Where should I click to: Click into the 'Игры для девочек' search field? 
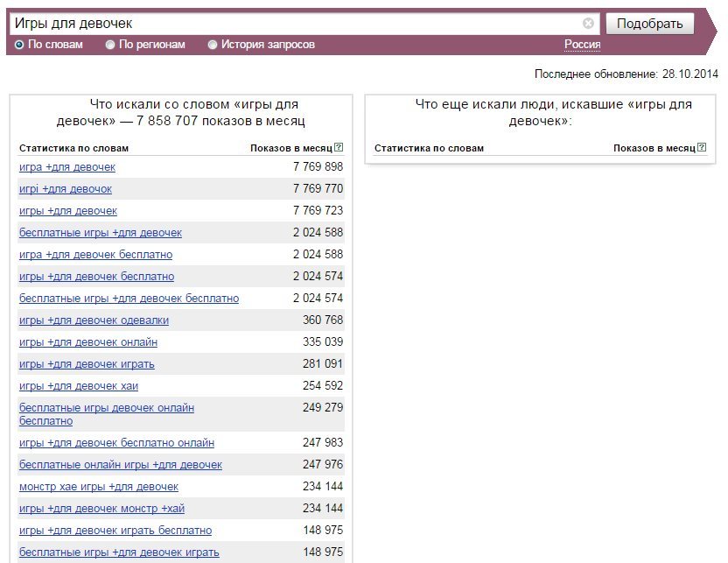[x=297, y=24]
